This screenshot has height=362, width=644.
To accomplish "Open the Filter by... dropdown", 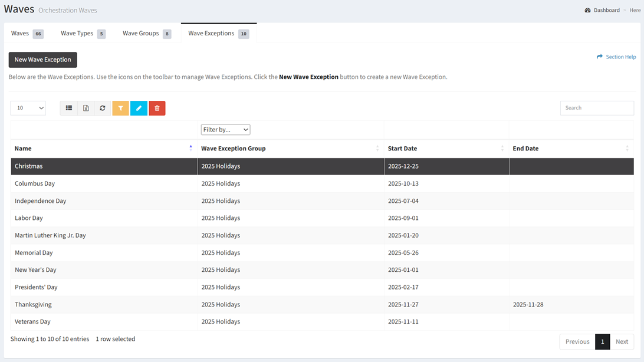I will [x=225, y=130].
